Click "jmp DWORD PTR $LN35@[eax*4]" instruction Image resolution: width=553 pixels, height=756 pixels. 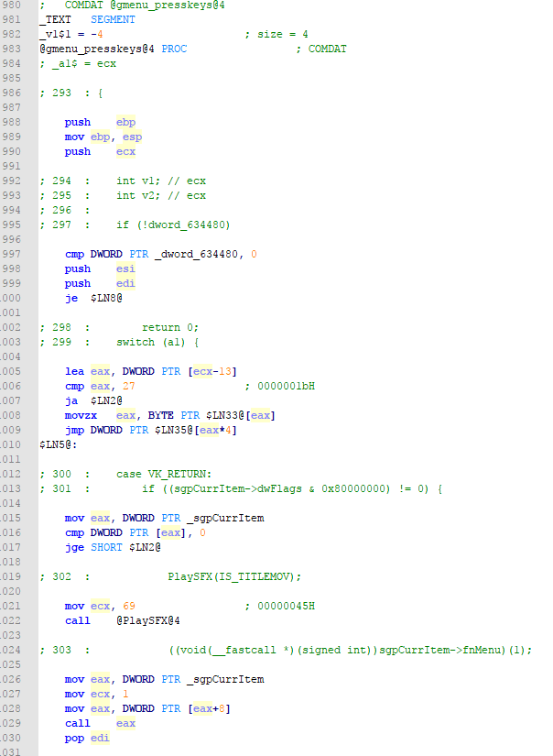(151, 430)
